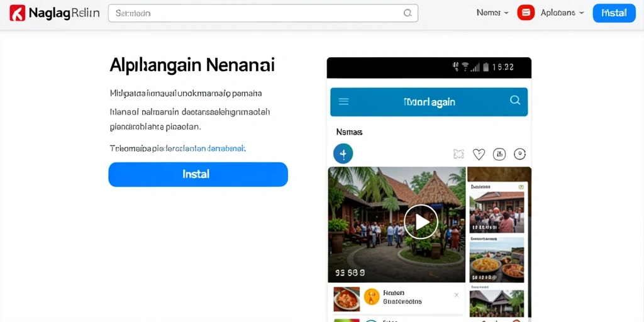This screenshot has width=644, height=322.
Task: Click the magnifier icon in the search box
Action: coord(408,13)
